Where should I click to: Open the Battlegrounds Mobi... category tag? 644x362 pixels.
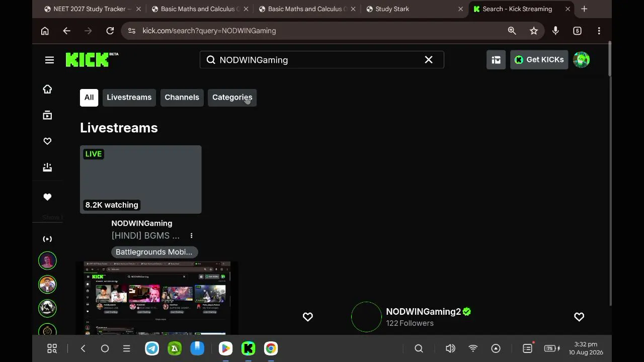tap(154, 252)
